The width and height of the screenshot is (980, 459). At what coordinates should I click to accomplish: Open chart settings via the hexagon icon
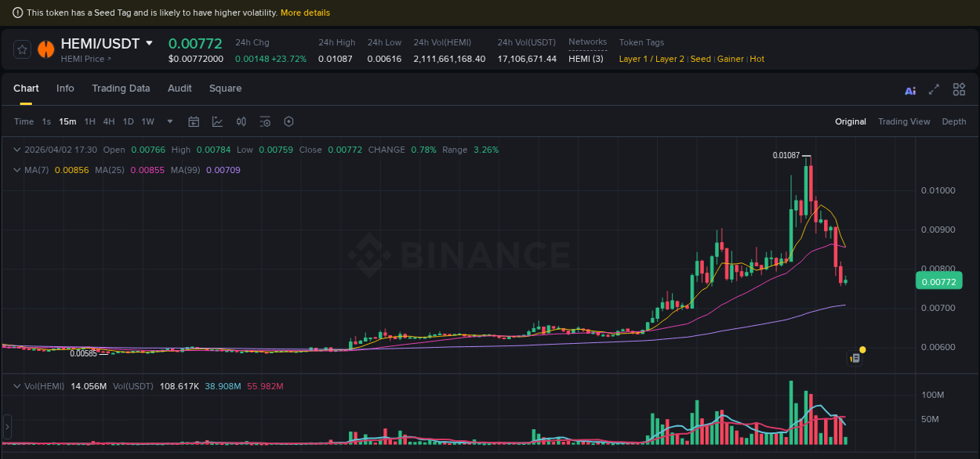[289, 121]
